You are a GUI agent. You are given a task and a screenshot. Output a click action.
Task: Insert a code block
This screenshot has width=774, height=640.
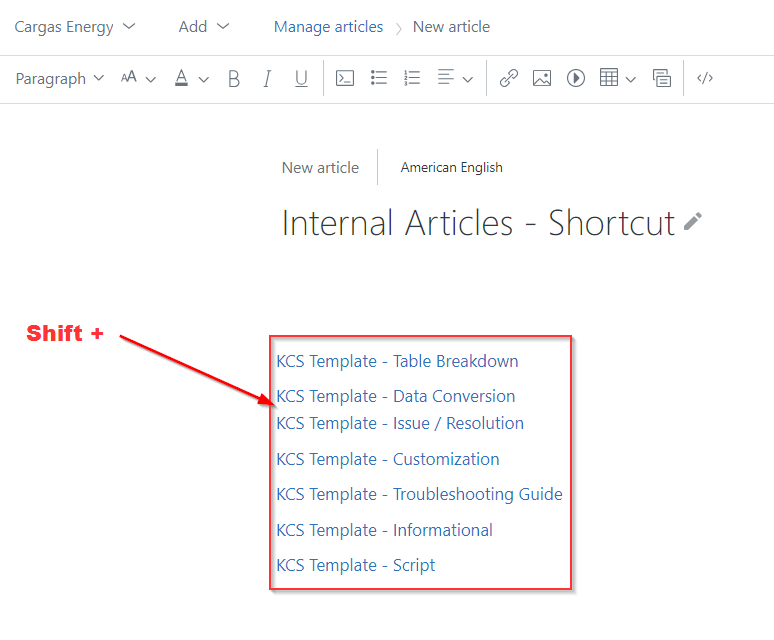(345, 78)
